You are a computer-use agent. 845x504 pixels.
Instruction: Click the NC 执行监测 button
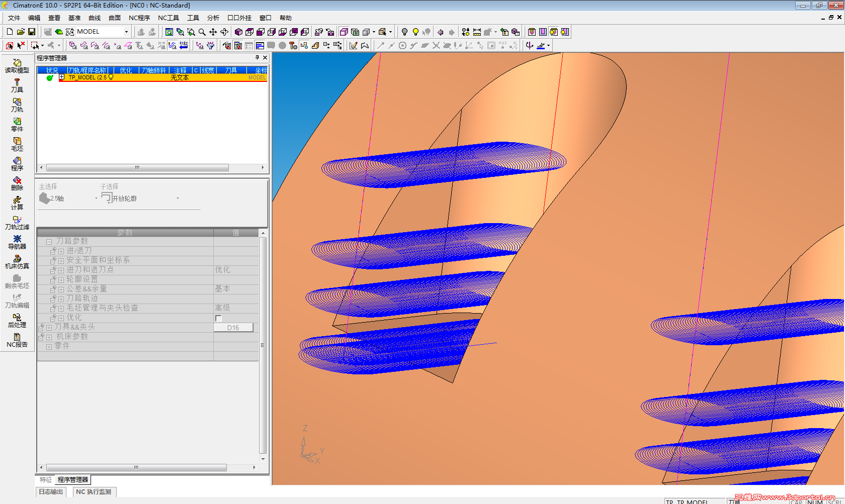pyautogui.click(x=94, y=492)
